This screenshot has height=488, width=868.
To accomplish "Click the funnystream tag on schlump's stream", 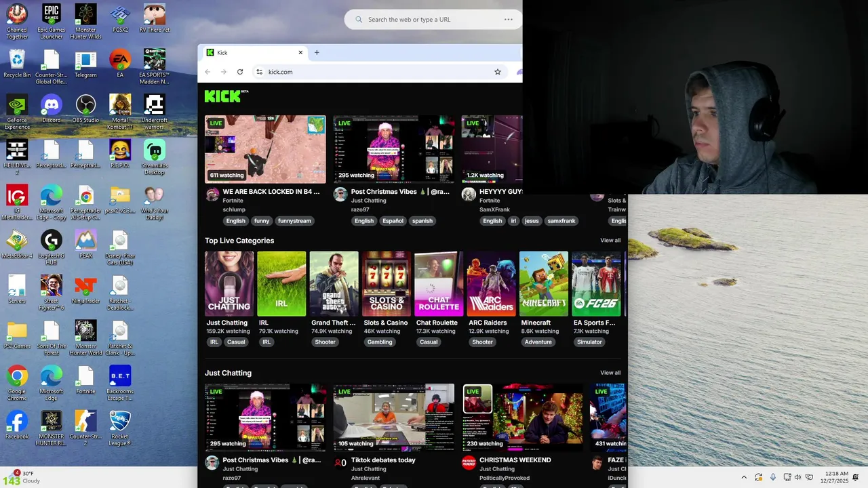I will pyautogui.click(x=294, y=221).
